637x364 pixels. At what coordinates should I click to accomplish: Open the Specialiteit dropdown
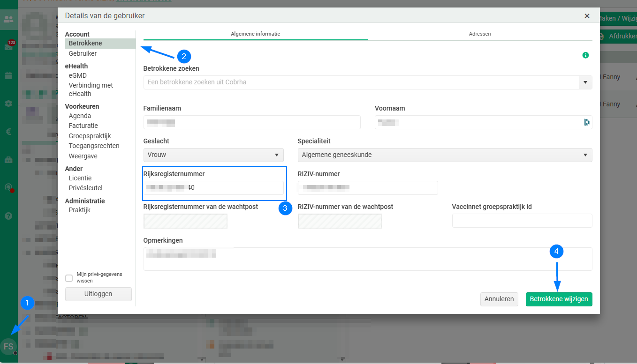[x=445, y=155]
